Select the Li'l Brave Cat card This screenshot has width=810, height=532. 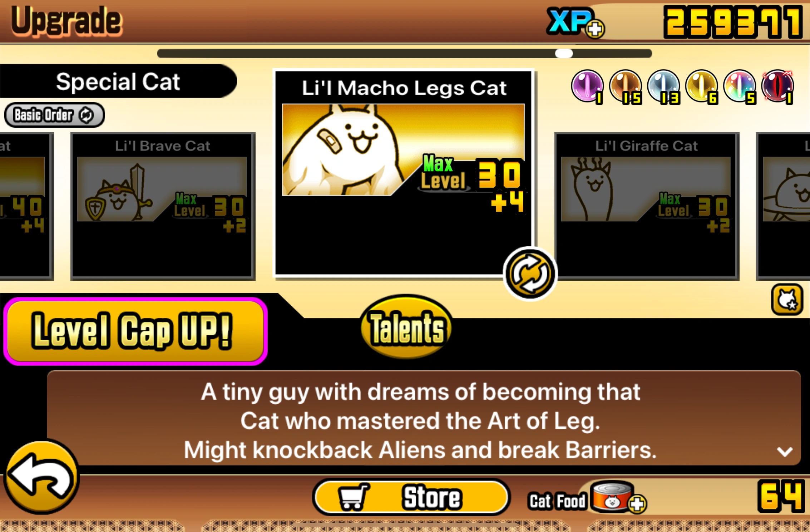tap(163, 206)
